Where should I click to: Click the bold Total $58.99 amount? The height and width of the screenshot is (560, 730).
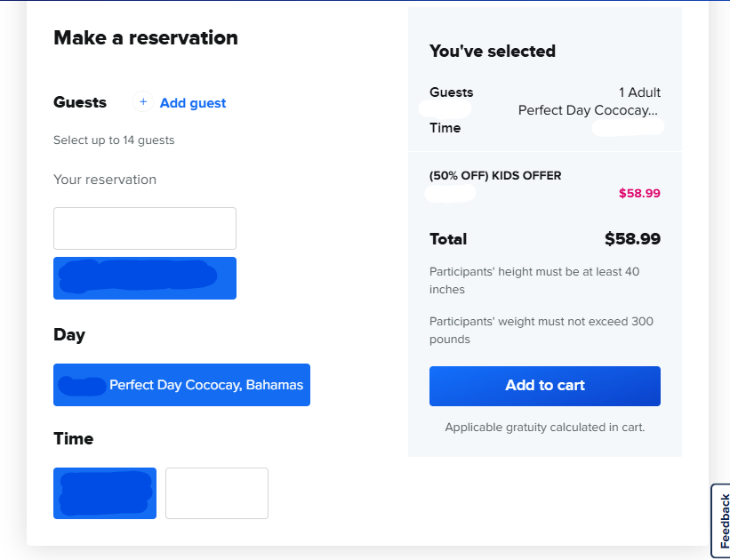632,239
